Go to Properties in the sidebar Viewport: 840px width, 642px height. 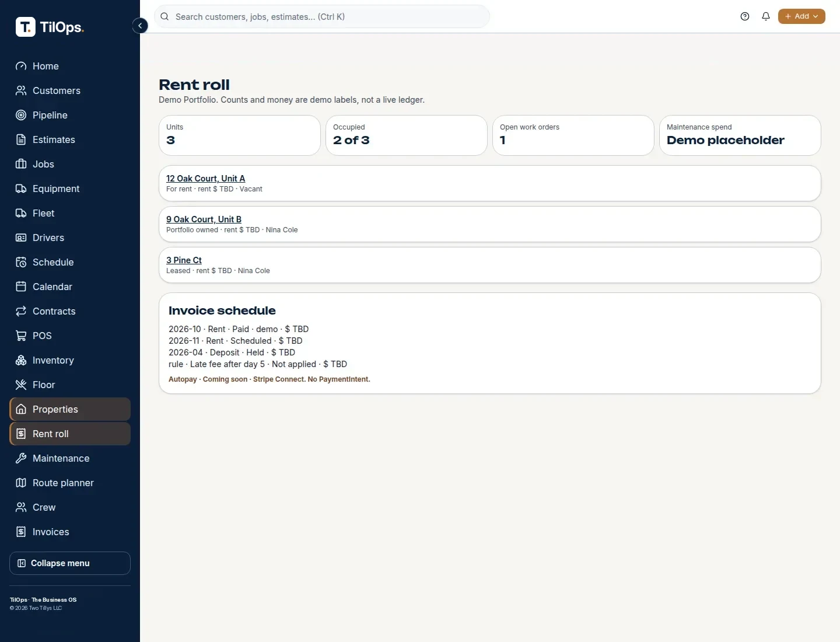point(70,409)
